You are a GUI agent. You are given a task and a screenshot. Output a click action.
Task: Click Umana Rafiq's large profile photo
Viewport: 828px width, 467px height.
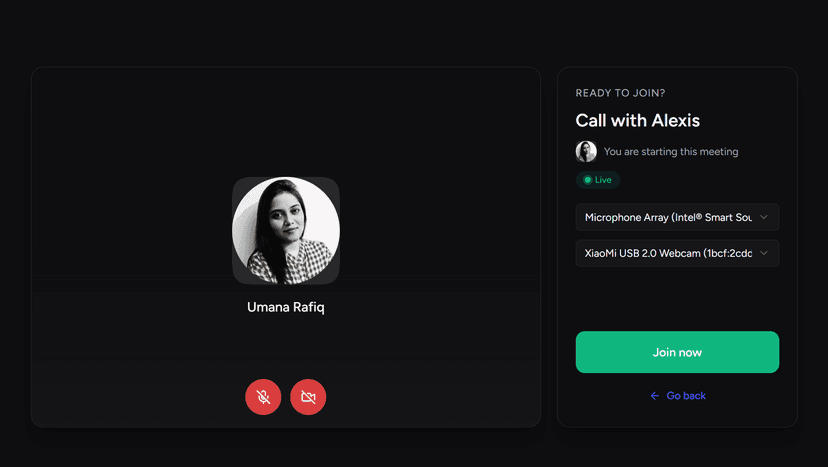286,230
